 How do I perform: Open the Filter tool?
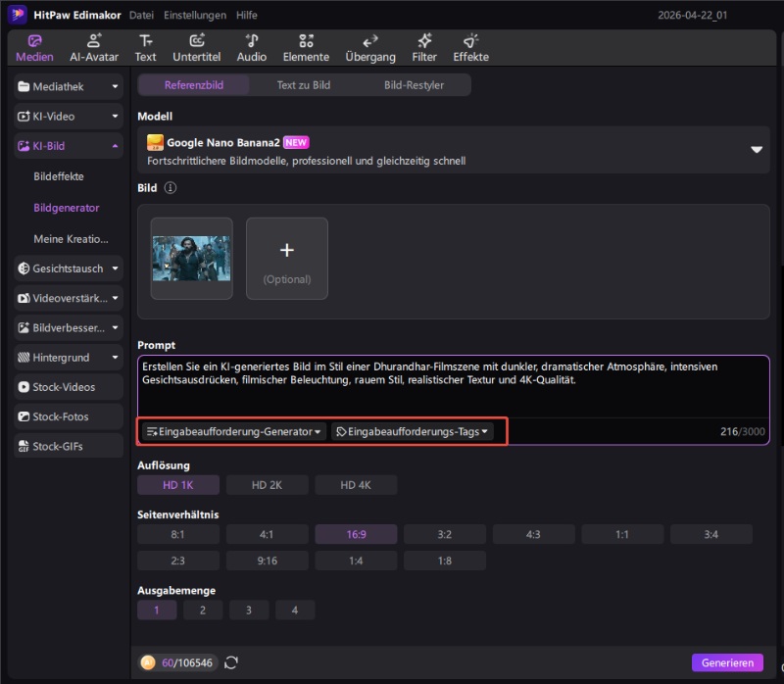click(424, 47)
